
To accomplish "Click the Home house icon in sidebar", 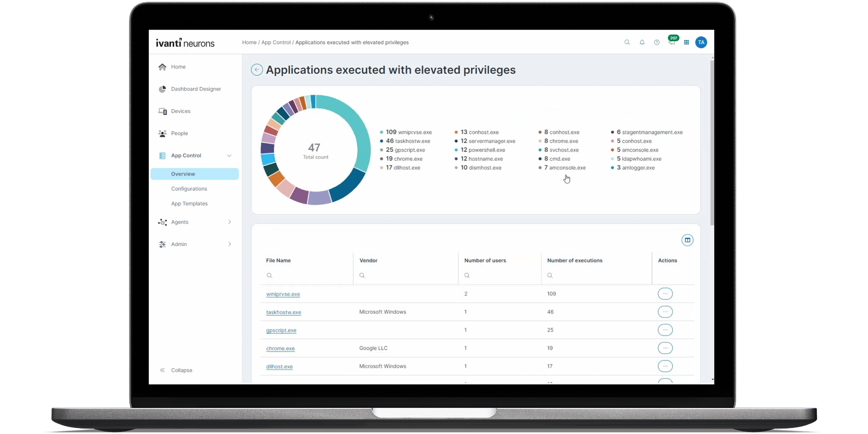I will [162, 67].
